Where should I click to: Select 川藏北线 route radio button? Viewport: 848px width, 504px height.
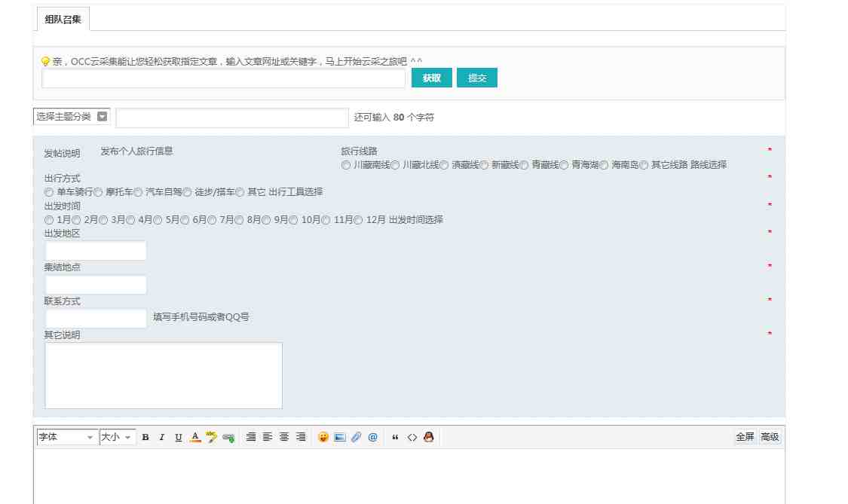tap(395, 165)
